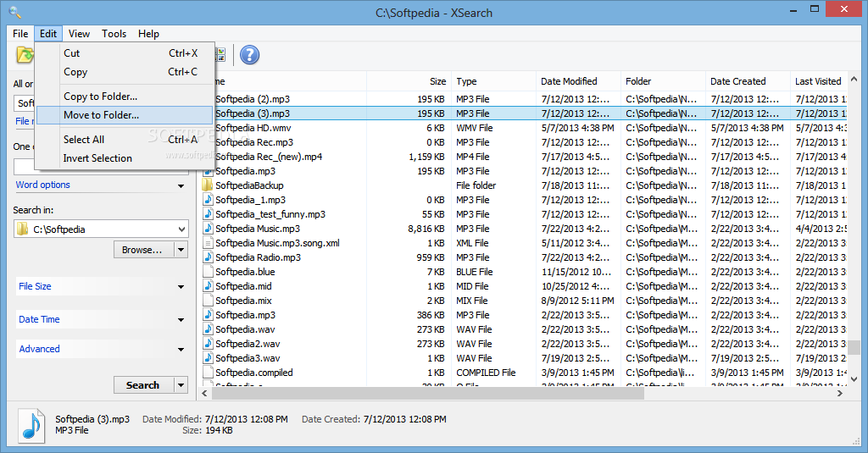Click the Search button

[x=144, y=385]
